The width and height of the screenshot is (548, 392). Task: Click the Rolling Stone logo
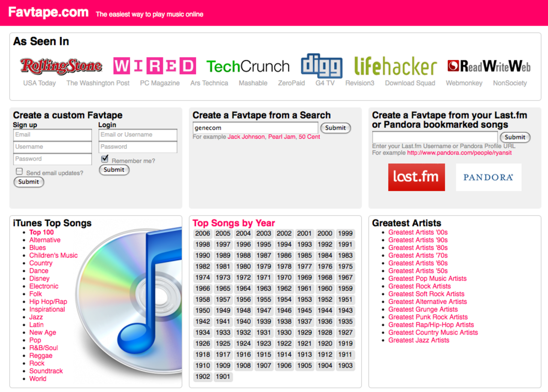[61, 66]
